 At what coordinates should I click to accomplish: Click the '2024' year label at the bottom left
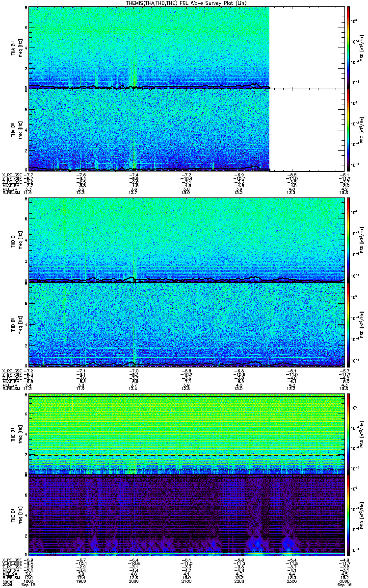coord(6,585)
